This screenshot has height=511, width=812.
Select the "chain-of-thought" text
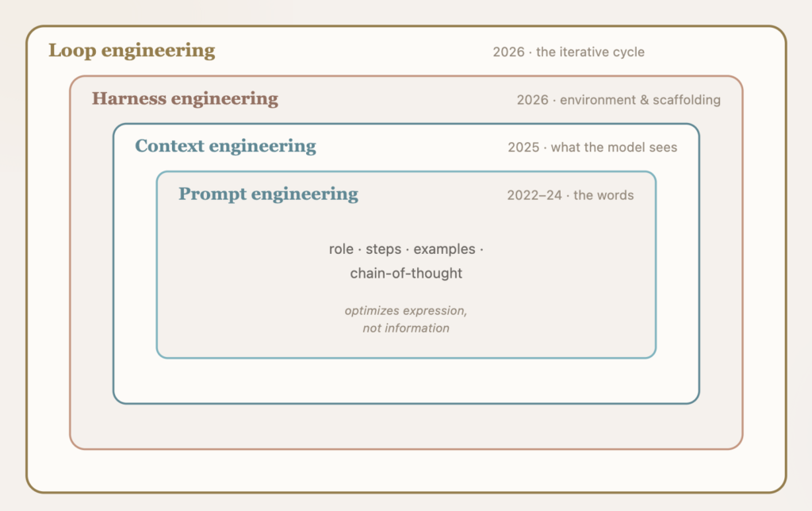tap(406, 273)
